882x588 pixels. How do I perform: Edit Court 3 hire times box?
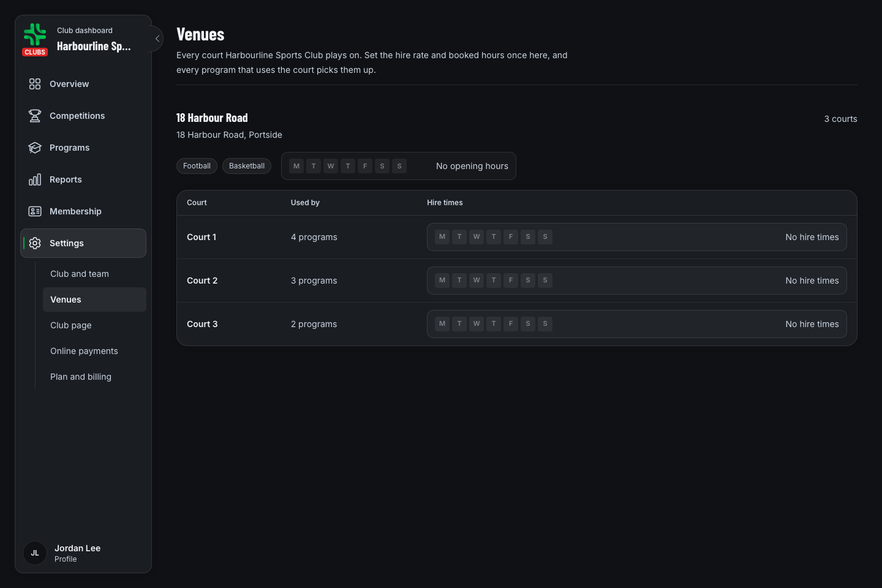(x=637, y=324)
